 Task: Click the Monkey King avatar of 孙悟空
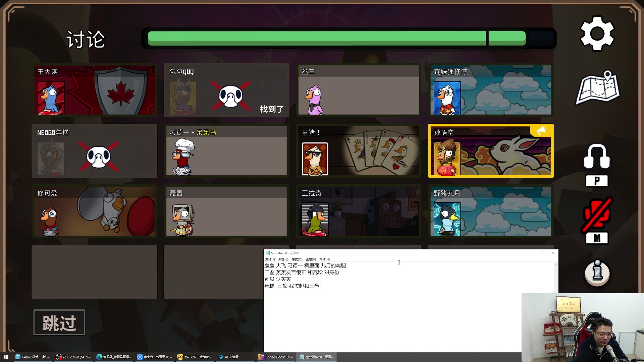tap(447, 157)
